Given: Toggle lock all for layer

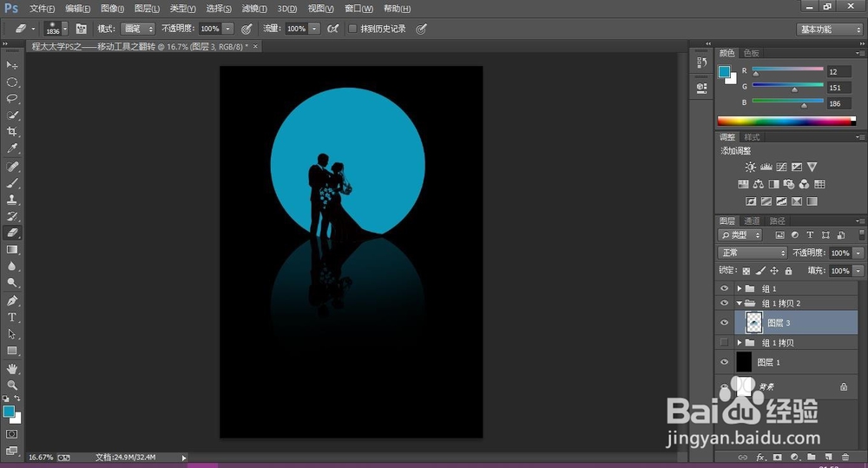Looking at the screenshot, I should point(788,271).
